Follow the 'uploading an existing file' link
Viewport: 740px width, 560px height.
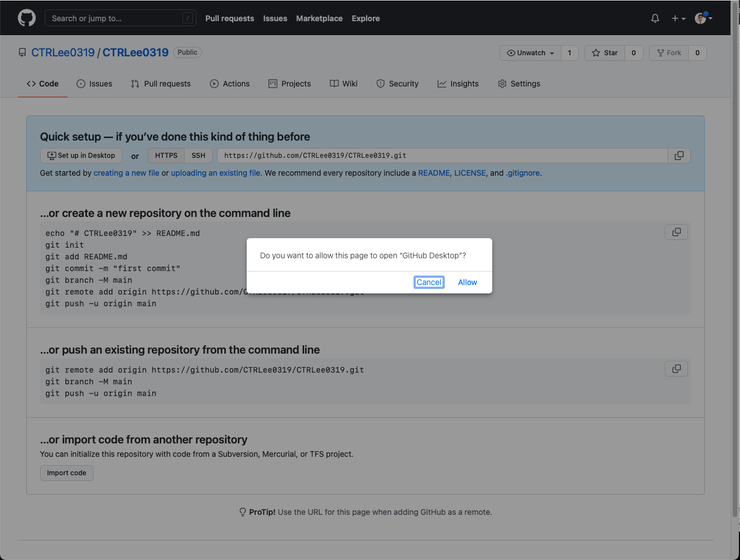215,173
